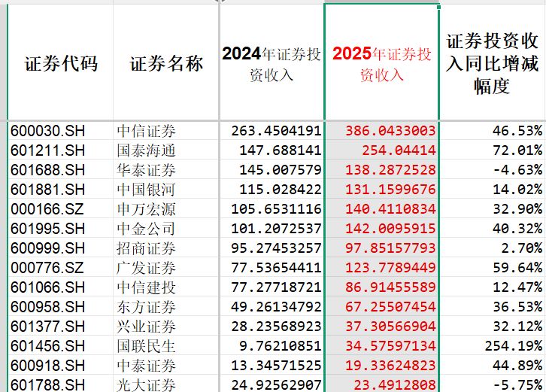The height and width of the screenshot is (392, 546).
Task: Click the value 147.688141
Action: click(x=281, y=150)
